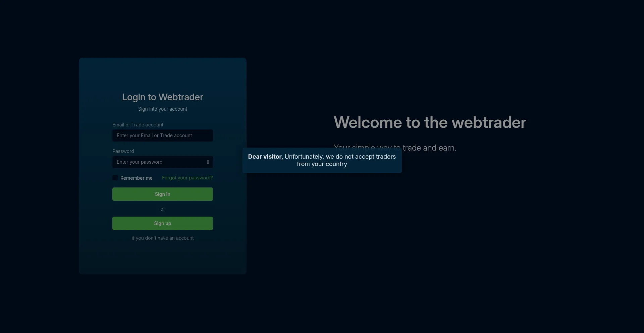Click the Password field label
The height and width of the screenshot is (333, 644).
point(123,151)
